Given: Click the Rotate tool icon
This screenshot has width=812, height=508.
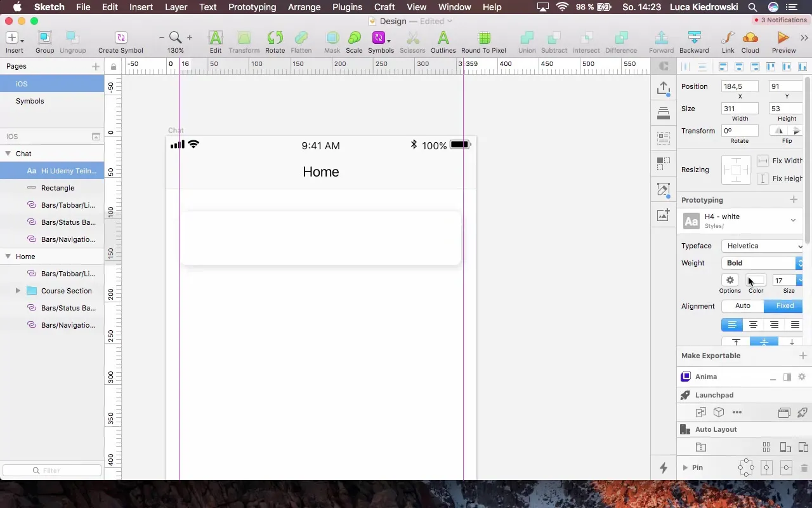Looking at the screenshot, I should click(x=275, y=38).
